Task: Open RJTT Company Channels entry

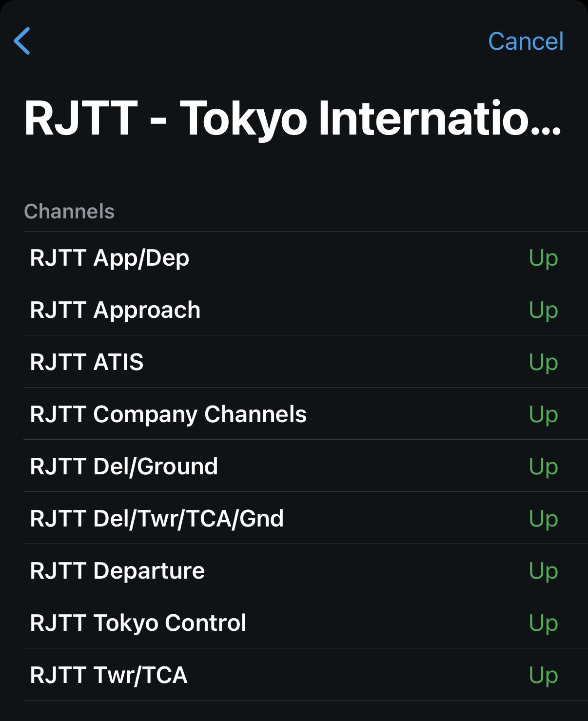Action: (168, 414)
